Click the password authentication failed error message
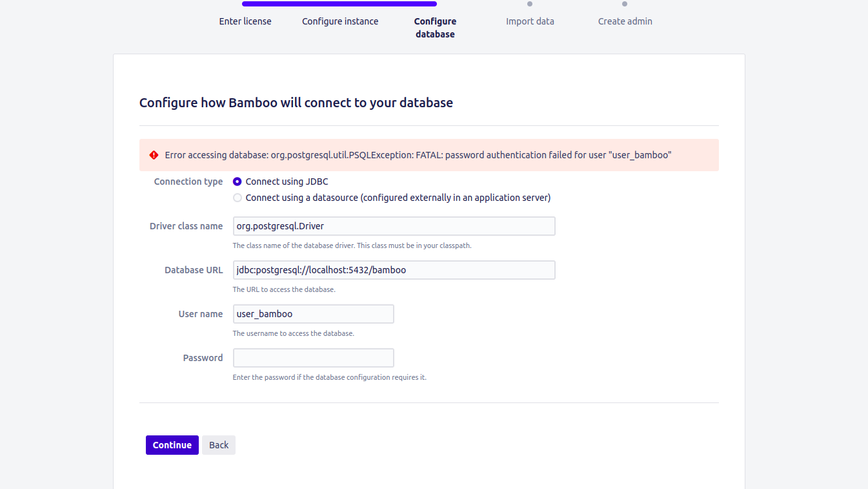Image resolution: width=868 pixels, height=489 pixels. [418, 155]
